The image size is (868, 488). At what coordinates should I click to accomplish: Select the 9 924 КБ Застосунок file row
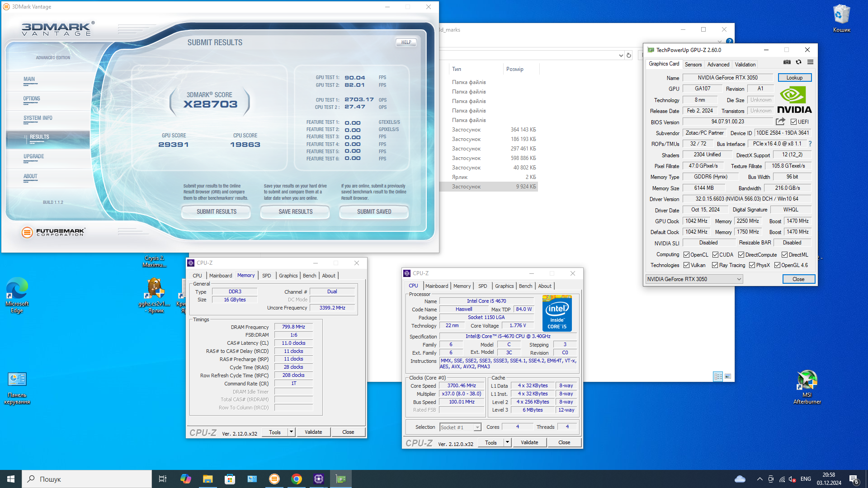(489, 187)
